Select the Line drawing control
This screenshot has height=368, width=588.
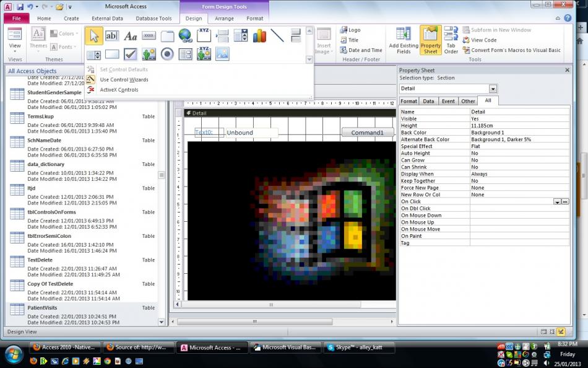pyautogui.click(x=277, y=36)
